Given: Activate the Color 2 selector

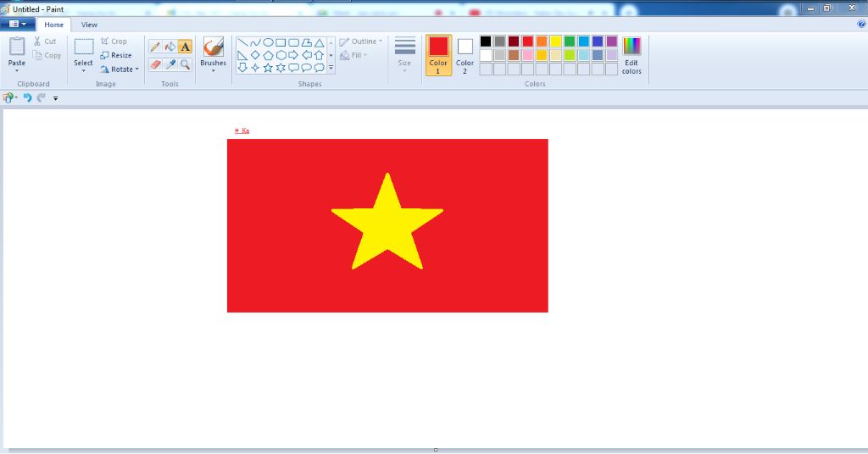Looking at the screenshot, I should pyautogui.click(x=465, y=55).
